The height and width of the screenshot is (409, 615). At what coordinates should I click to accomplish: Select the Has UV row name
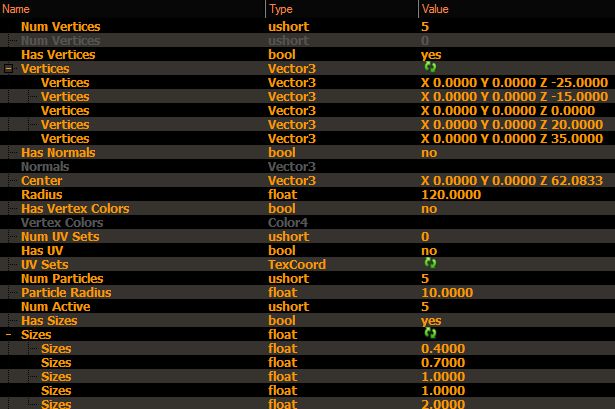(x=42, y=251)
